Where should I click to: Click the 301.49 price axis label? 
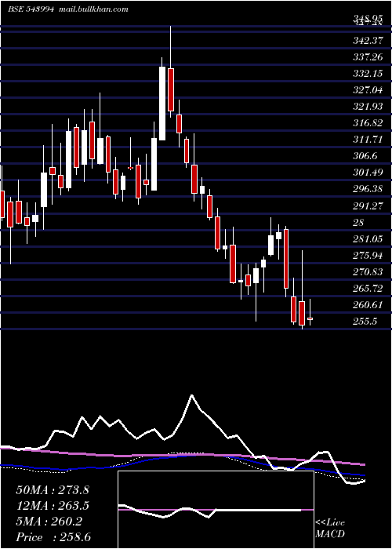tap(368, 173)
